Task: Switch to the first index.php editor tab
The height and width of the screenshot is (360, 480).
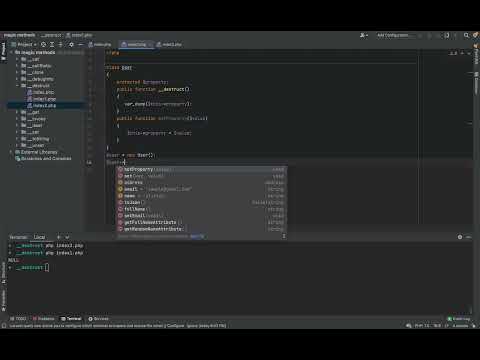Action: tap(100, 44)
